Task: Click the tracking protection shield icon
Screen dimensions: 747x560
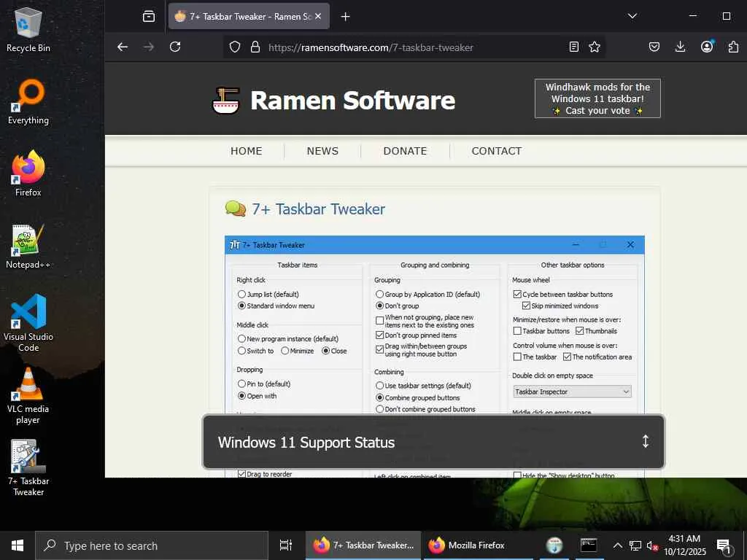Action: pos(235,47)
